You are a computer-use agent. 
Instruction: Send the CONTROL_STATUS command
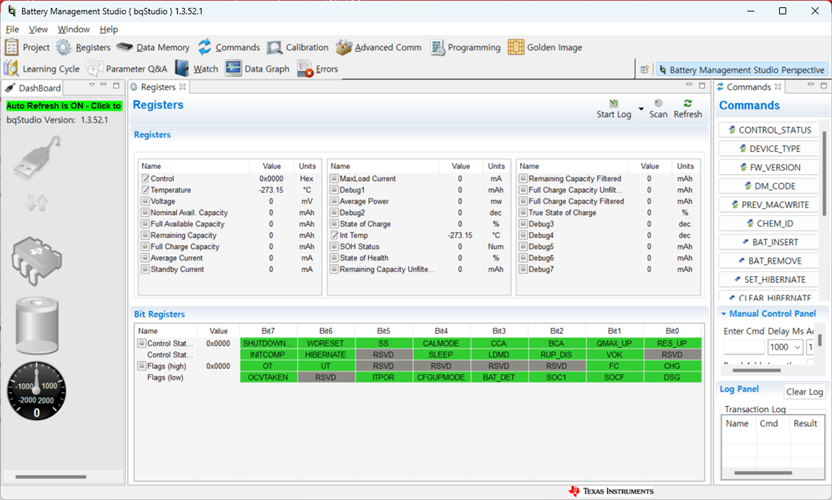tap(769, 130)
